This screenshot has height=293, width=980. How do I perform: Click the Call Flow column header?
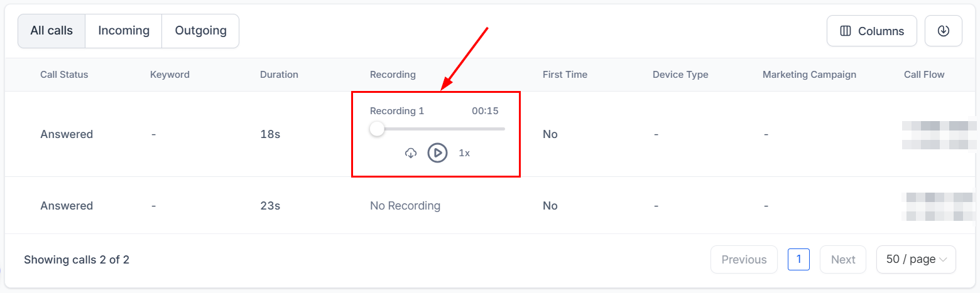pos(924,75)
